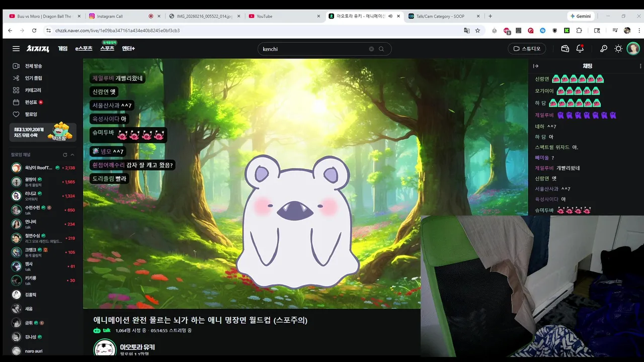Mute the 아오토라 유키 tab audio
The width and height of the screenshot is (644, 362).
pyautogui.click(x=390, y=16)
